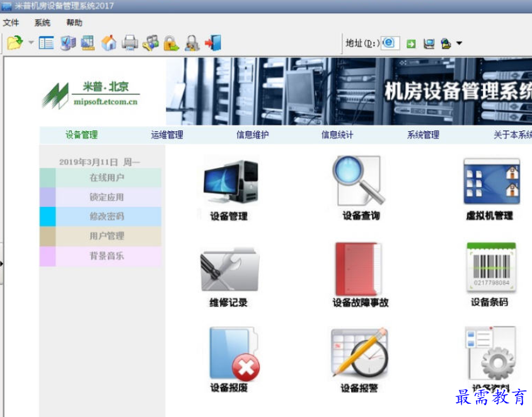
Task: Click the keys and users toolbar icon
Action: tap(151, 43)
